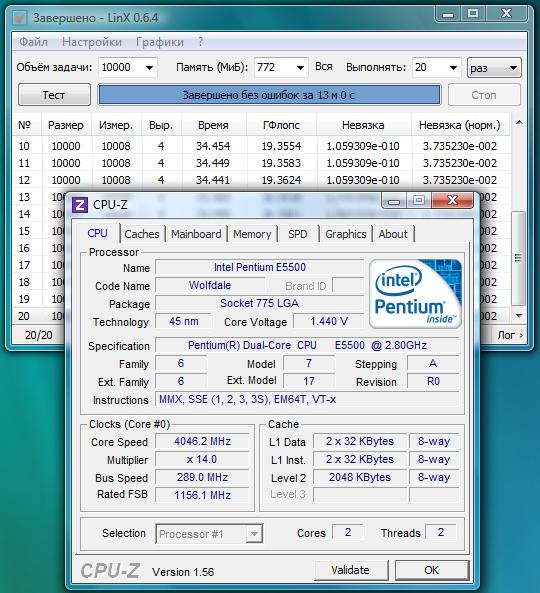Screen dimensions: 540x593
Task: Switch to the SPD tab in CPU-Z
Action: click(298, 234)
